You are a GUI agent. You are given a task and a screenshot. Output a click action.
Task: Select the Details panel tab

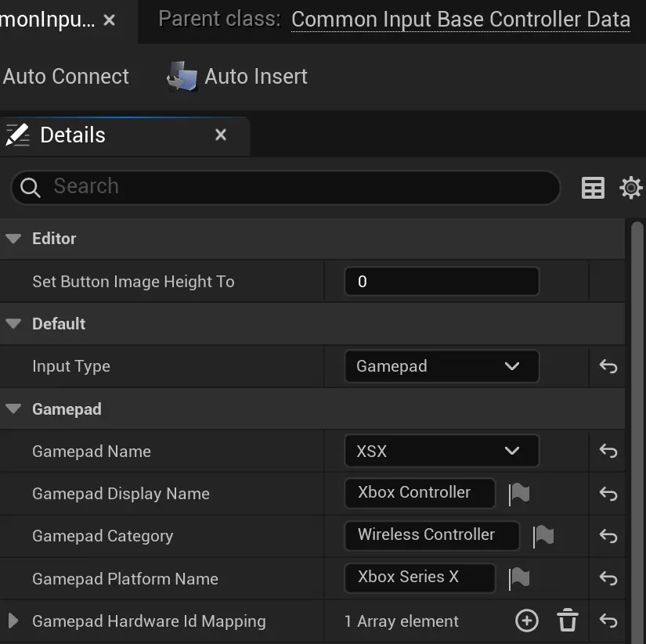tap(72, 135)
